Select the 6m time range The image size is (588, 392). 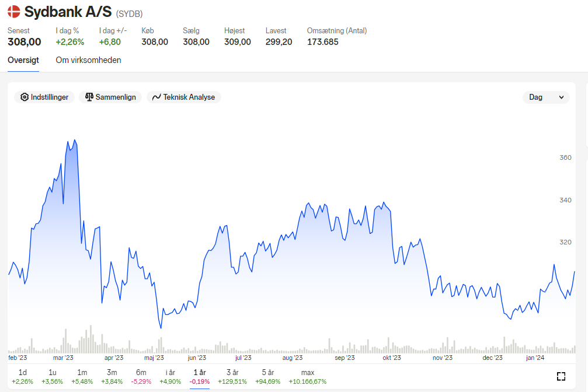141,377
